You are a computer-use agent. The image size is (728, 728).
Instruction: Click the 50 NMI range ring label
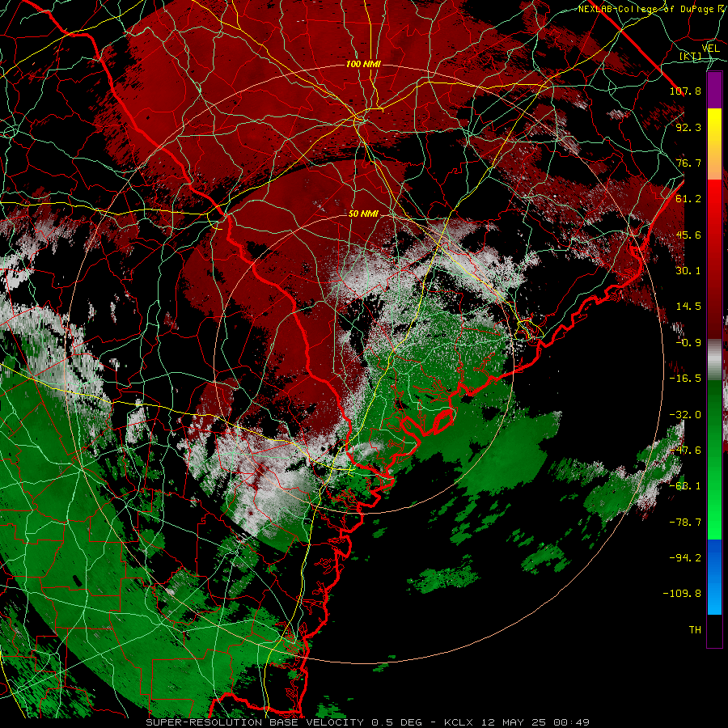[363, 214]
